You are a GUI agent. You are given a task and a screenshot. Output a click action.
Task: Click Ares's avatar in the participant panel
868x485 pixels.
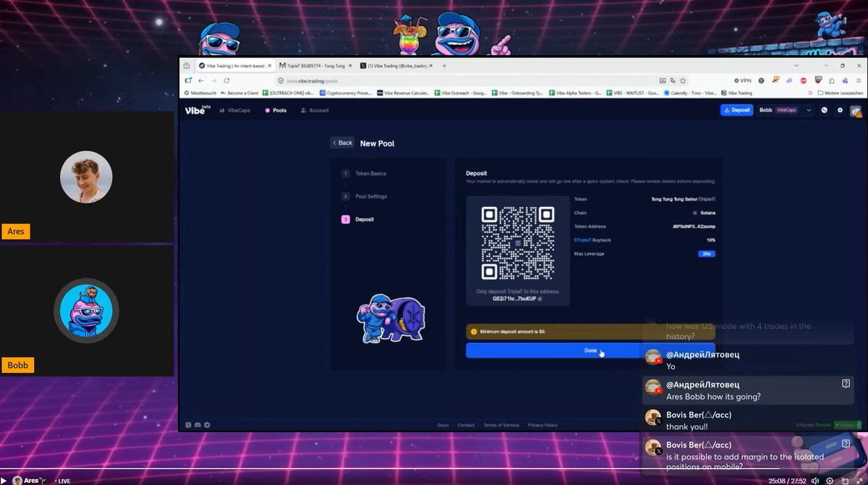click(86, 177)
